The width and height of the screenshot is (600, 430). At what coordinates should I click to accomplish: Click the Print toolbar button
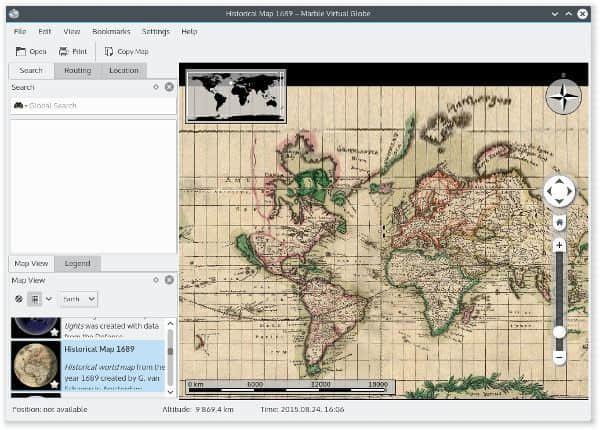click(73, 51)
